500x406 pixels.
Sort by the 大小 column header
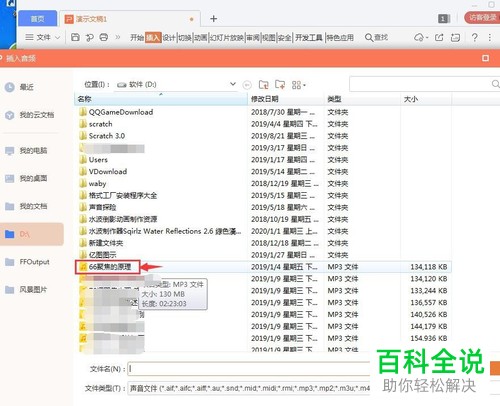tap(426, 99)
